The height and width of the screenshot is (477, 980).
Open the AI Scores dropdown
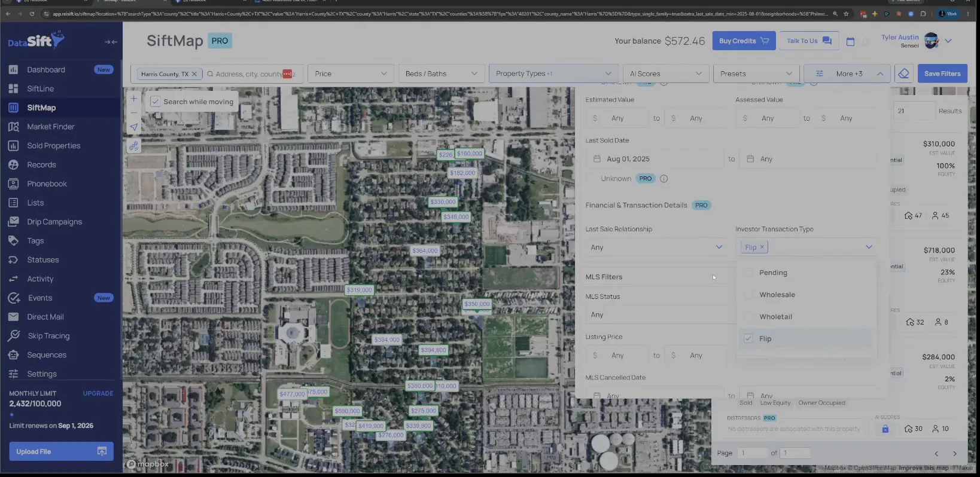[666, 74]
